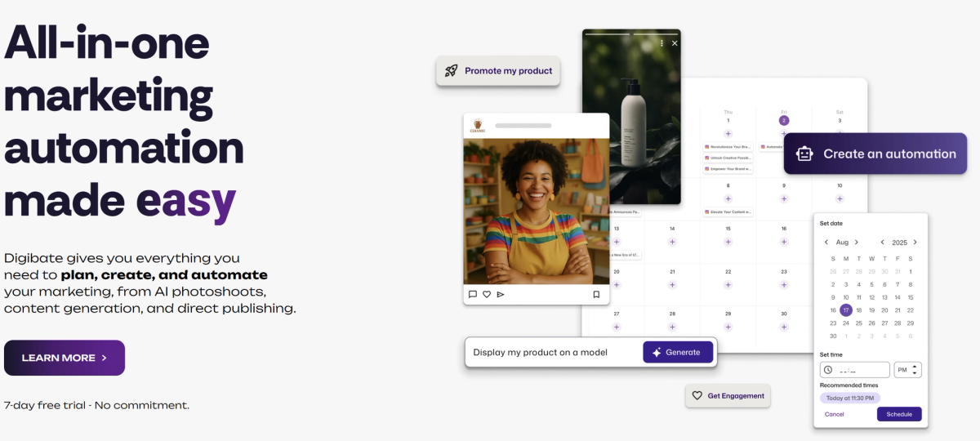
Task: Select date 18 in the date picker
Action: click(x=859, y=310)
